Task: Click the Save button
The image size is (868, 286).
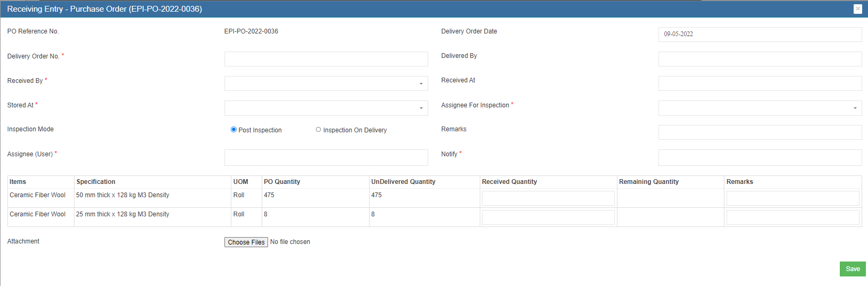Action: point(852,269)
